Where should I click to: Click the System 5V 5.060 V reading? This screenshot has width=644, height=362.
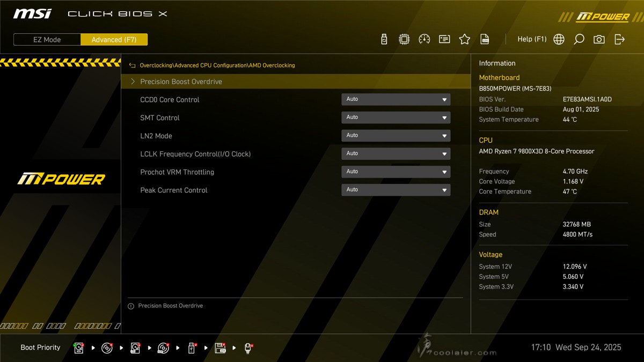click(x=573, y=277)
